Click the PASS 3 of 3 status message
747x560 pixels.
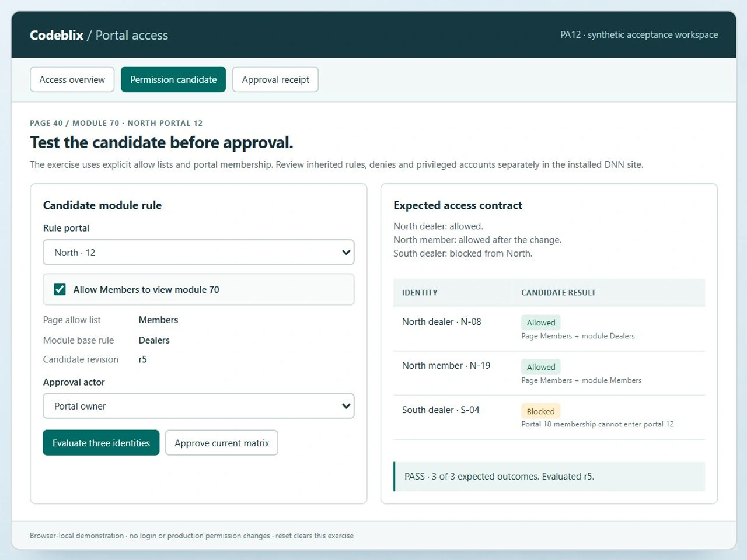pyautogui.click(x=549, y=477)
